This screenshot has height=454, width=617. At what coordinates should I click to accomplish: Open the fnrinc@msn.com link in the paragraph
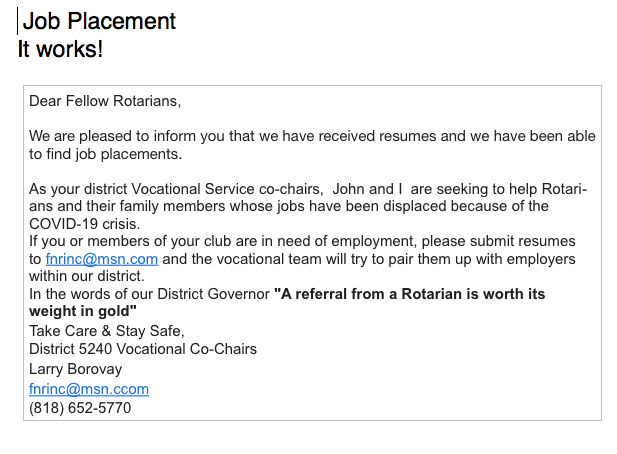pos(102,259)
